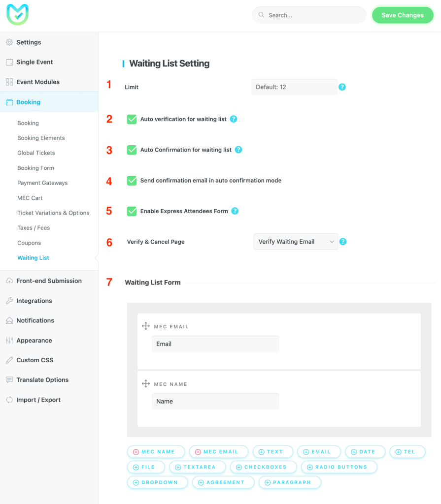
Task: Add a Checkboxes field to the form
Action: click(264, 467)
